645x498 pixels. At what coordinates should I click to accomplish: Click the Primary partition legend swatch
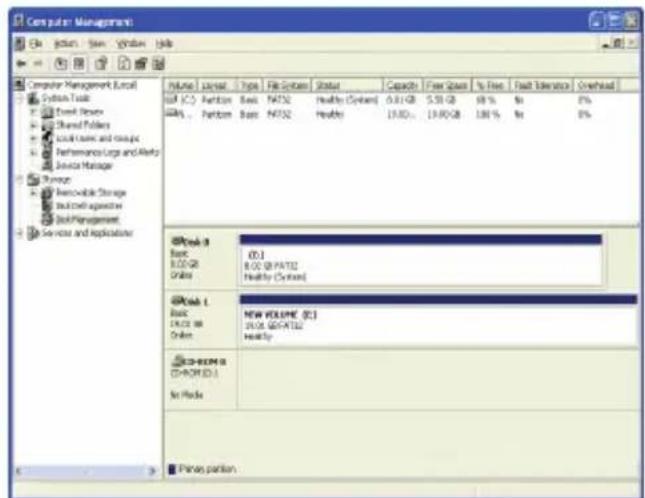pos(172,469)
